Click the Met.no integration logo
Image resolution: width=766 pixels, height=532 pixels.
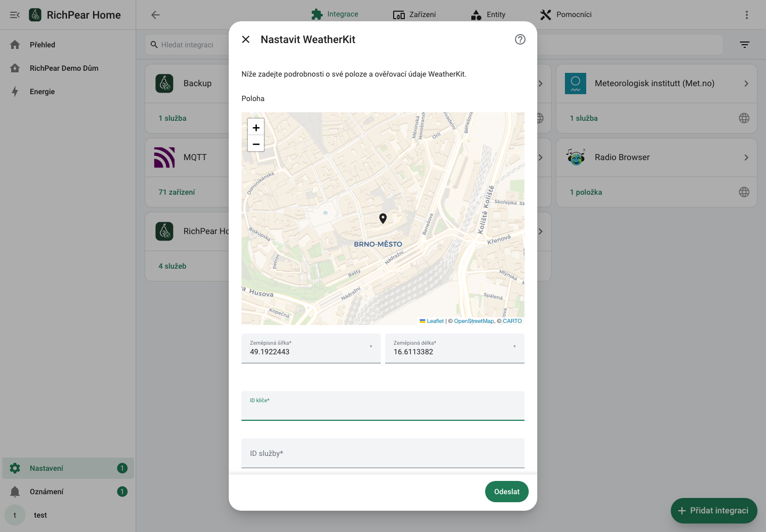tap(576, 84)
